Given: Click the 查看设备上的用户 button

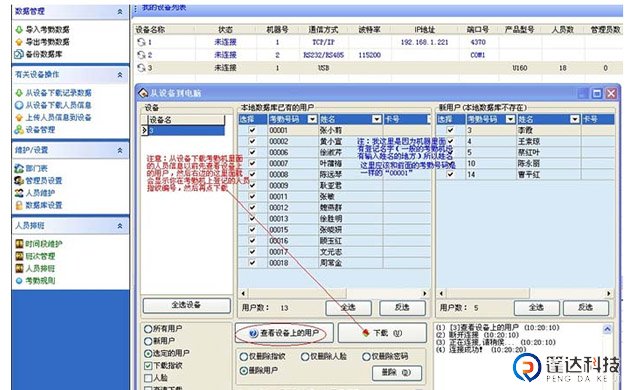Looking at the screenshot, I should click(284, 333).
